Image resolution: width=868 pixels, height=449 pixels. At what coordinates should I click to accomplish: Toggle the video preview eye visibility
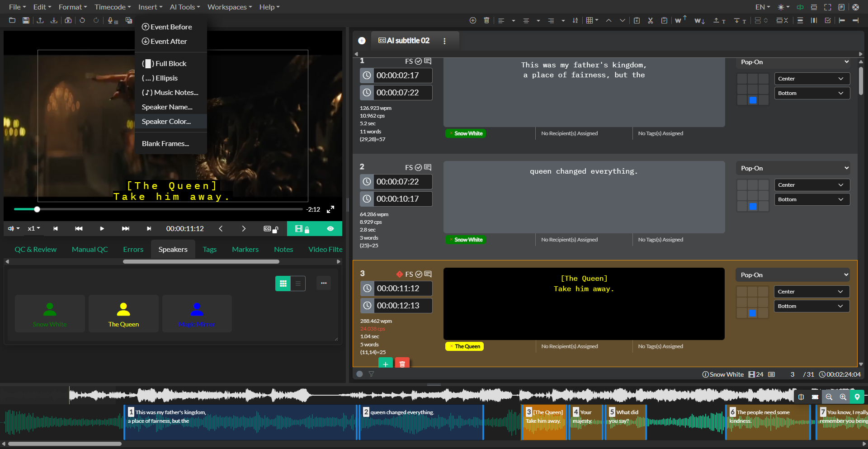point(330,229)
